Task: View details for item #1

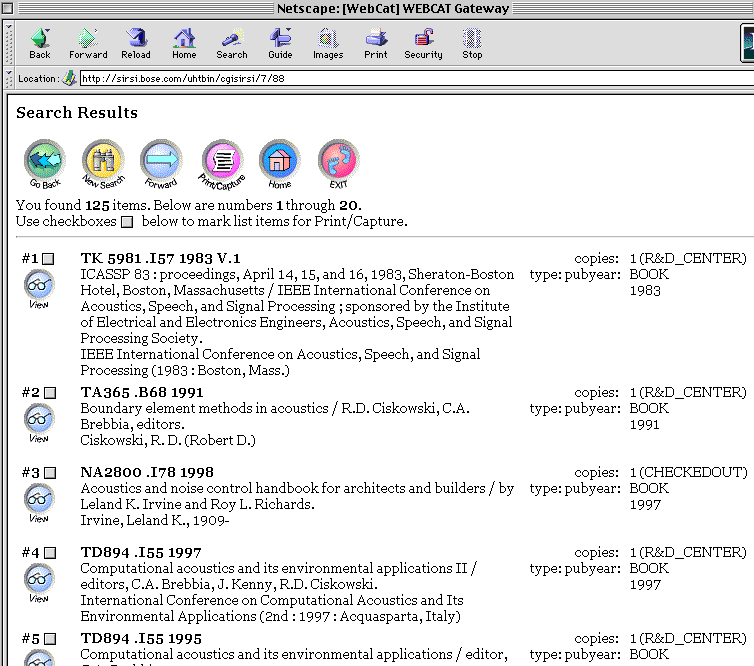Action: click(39, 285)
